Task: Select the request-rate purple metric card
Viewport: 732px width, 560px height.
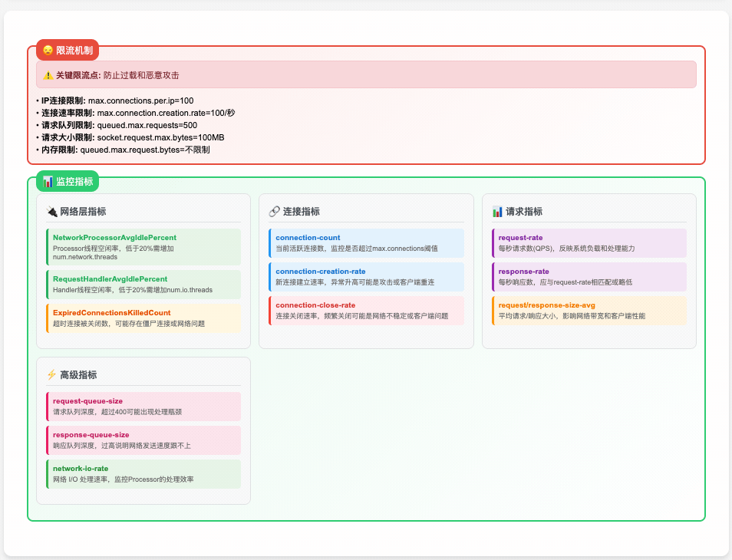Action: pyautogui.click(x=589, y=243)
